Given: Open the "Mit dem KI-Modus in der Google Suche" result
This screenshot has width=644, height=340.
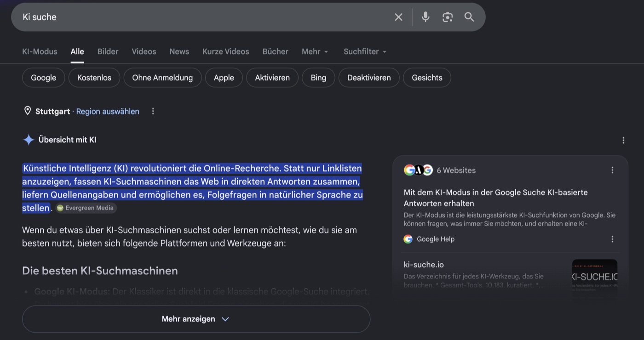Looking at the screenshot, I should coord(496,198).
